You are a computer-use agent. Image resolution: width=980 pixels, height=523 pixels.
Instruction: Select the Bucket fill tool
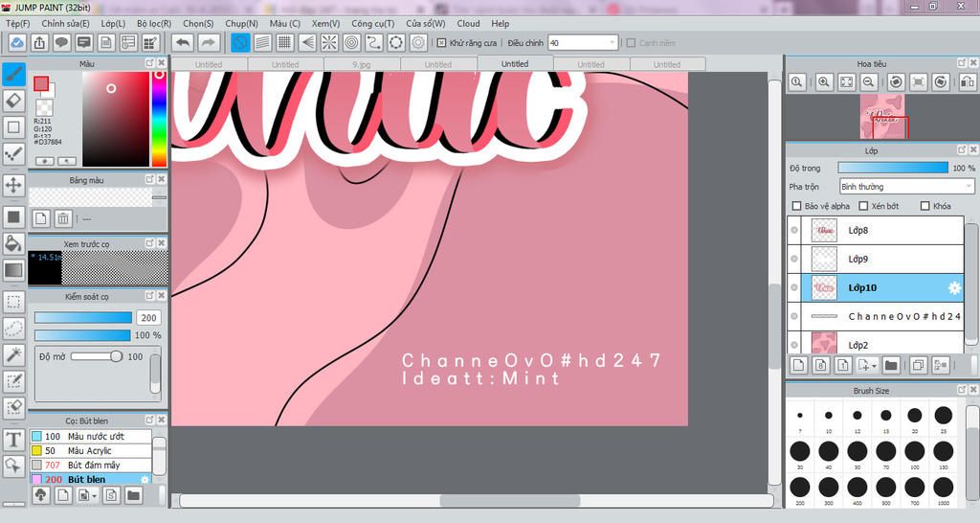(13, 243)
